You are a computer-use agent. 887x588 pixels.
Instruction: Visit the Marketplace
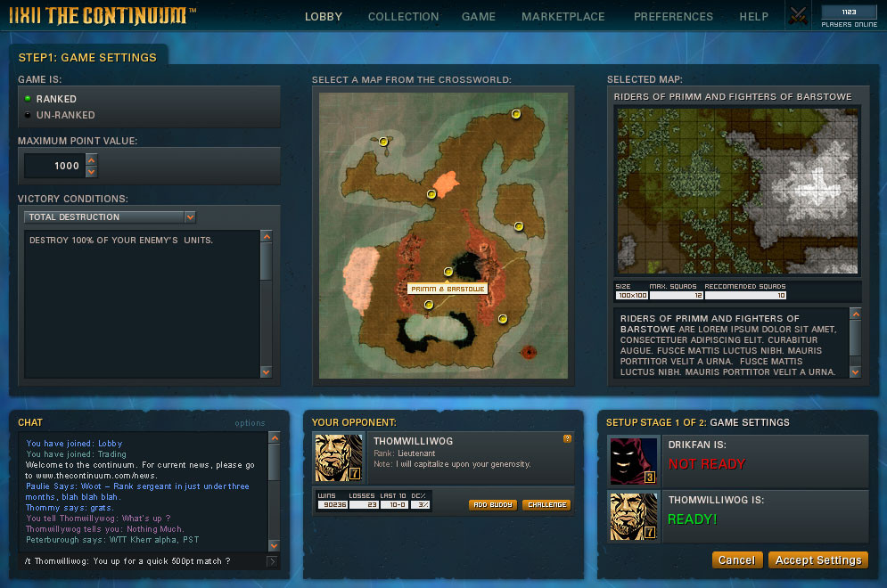click(563, 17)
